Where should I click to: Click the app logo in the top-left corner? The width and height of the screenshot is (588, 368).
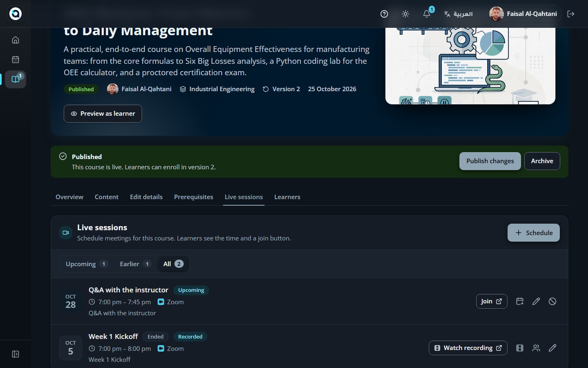pyautogui.click(x=16, y=13)
